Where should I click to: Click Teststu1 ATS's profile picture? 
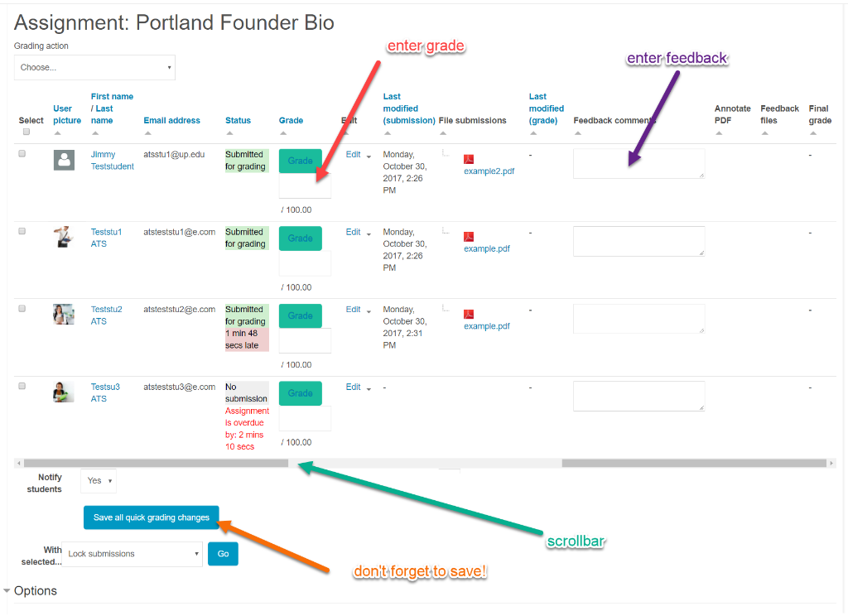[64, 237]
